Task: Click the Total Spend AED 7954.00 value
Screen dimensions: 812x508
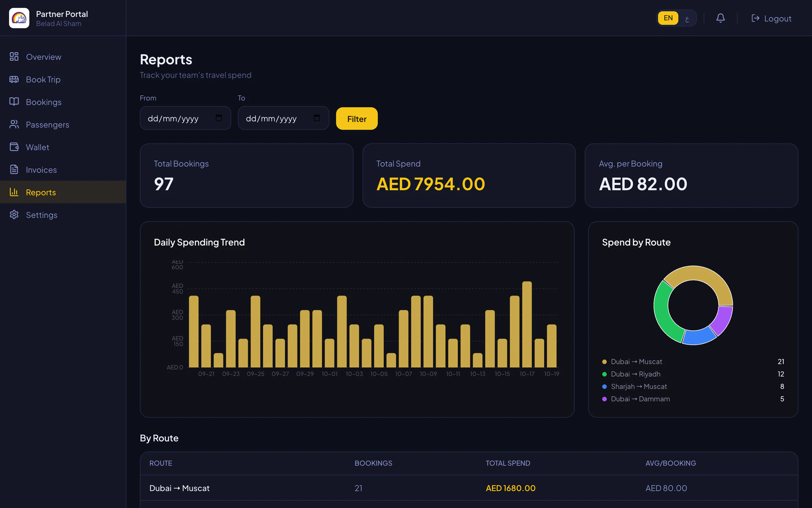Action: [x=430, y=184]
